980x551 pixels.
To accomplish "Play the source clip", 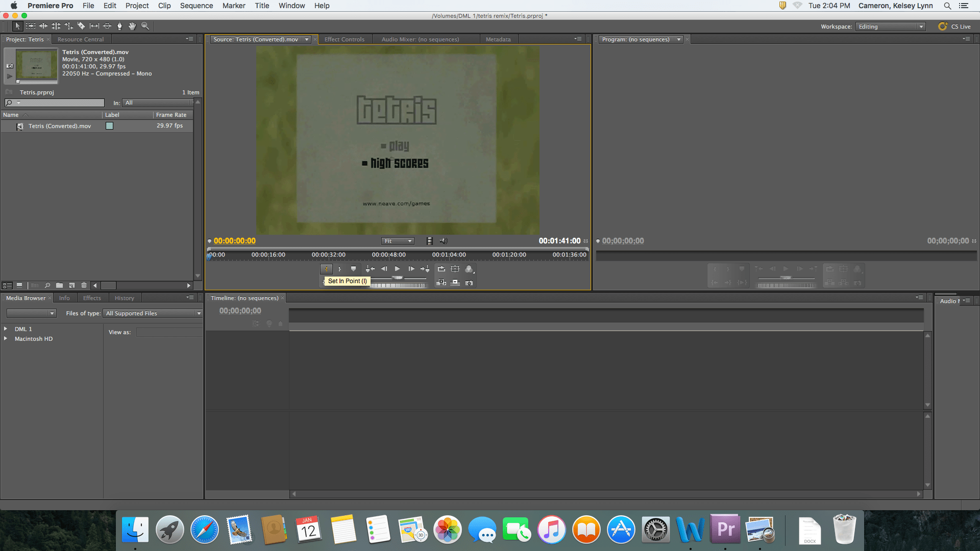I will [x=397, y=269].
